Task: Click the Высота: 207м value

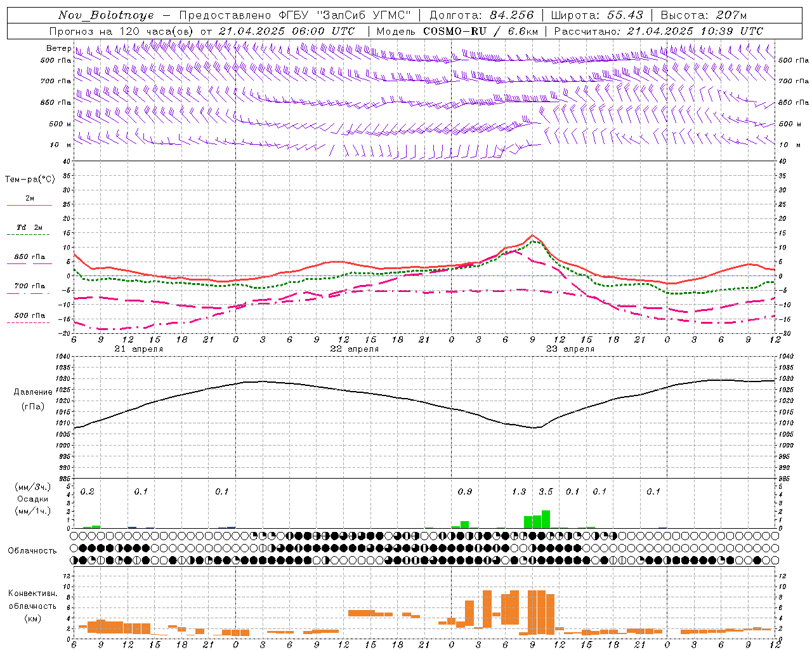Action: click(x=704, y=15)
